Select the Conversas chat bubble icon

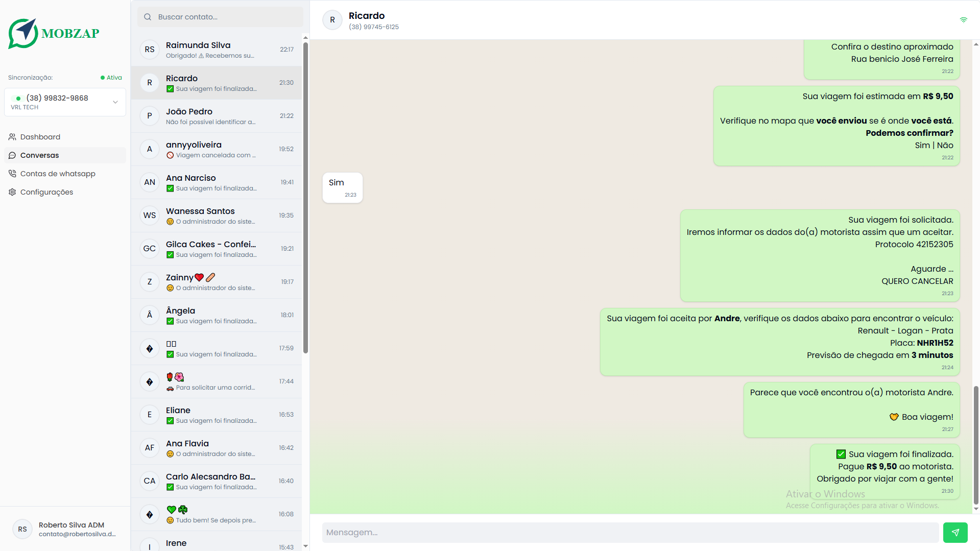tap(12, 155)
